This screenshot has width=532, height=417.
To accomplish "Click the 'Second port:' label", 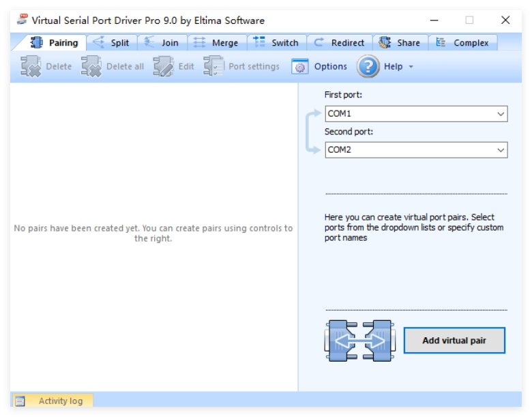I will [x=349, y=132].
